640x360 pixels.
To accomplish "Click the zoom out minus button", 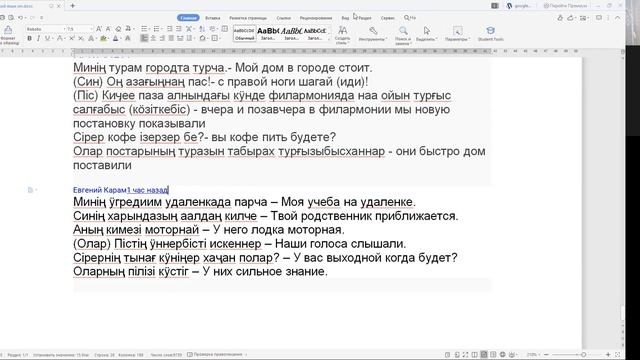I will point(547,355).
